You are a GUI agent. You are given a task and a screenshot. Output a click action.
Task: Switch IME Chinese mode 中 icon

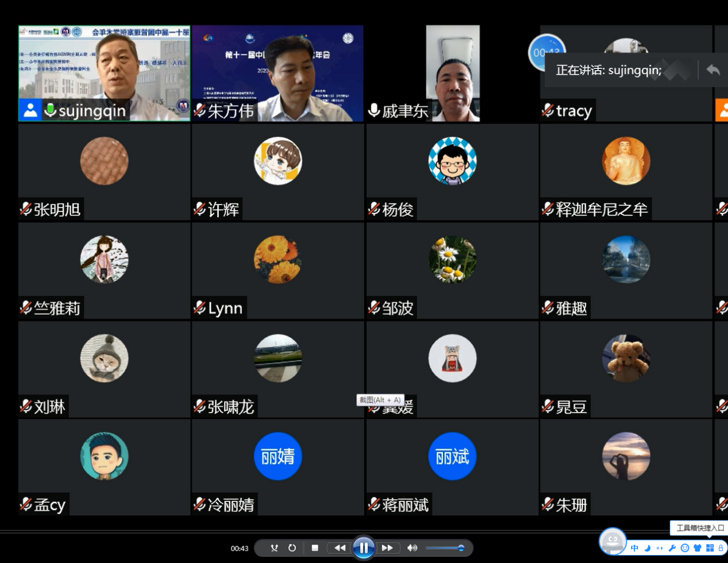pyautogui.click(x=634, y=548)
